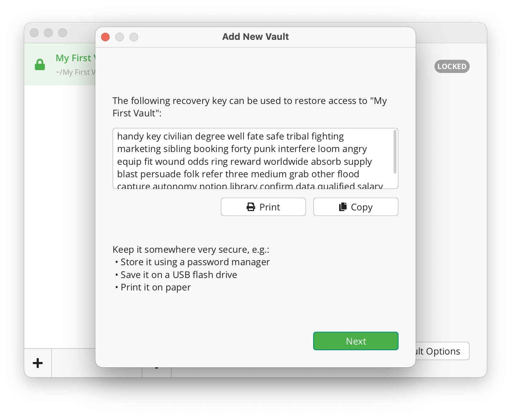Click the "Store it using a password manager" line
Viewport: 511px width, 420px height.
tap(195, 262)
